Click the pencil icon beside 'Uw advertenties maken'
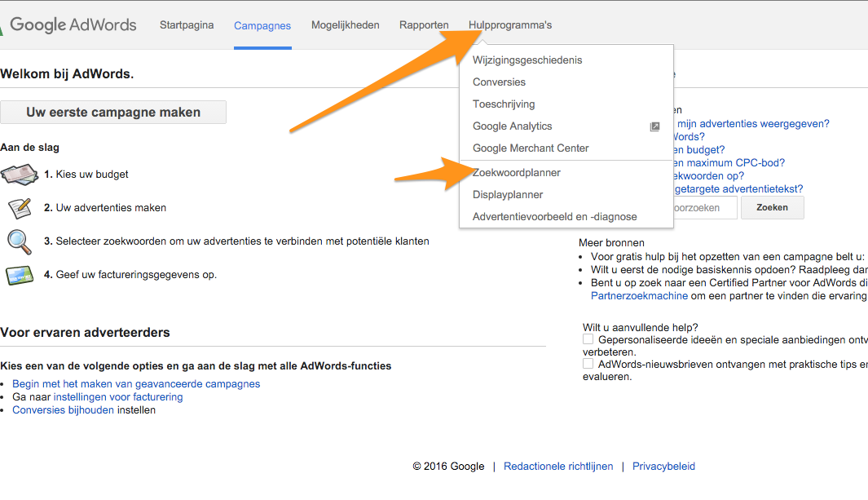868x500 pixels. pos(20,207)
